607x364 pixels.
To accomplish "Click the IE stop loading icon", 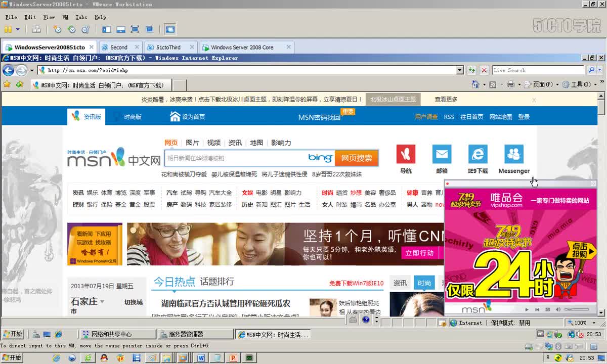I will pyautogui.click(x=484, y=70).
